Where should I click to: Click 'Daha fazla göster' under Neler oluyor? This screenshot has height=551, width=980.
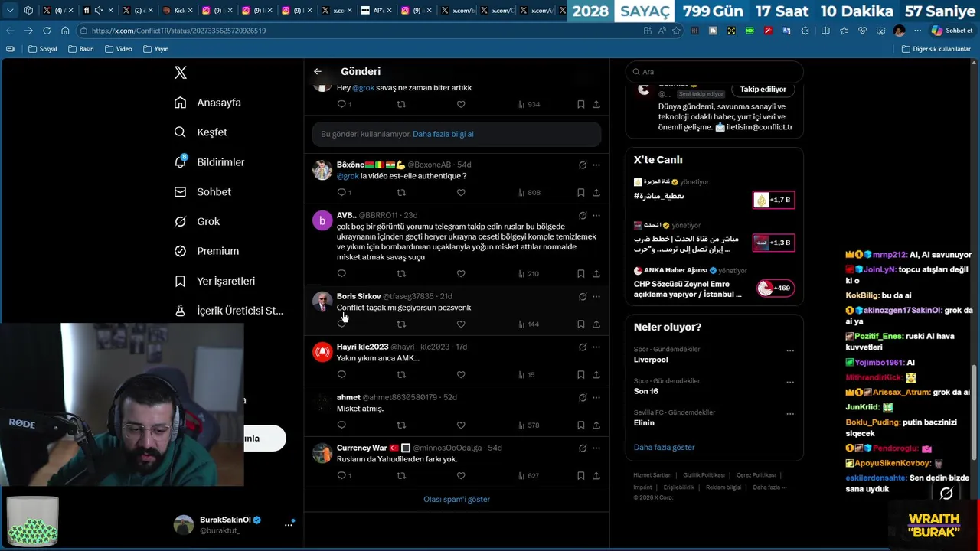pyautogui.click(x=664, y=448)
